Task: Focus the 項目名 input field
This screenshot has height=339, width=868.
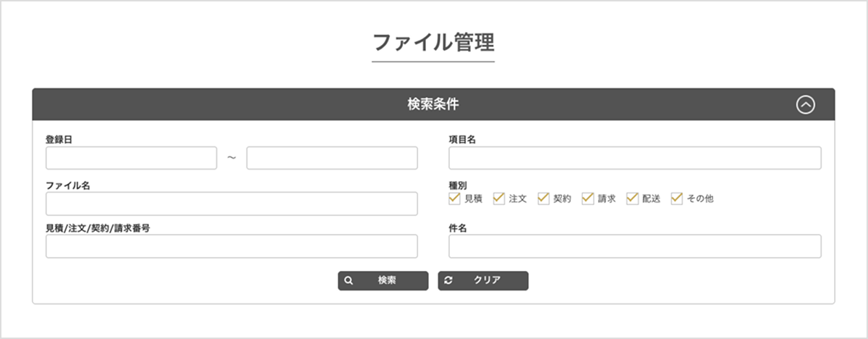Action: (x=634, y=158)
